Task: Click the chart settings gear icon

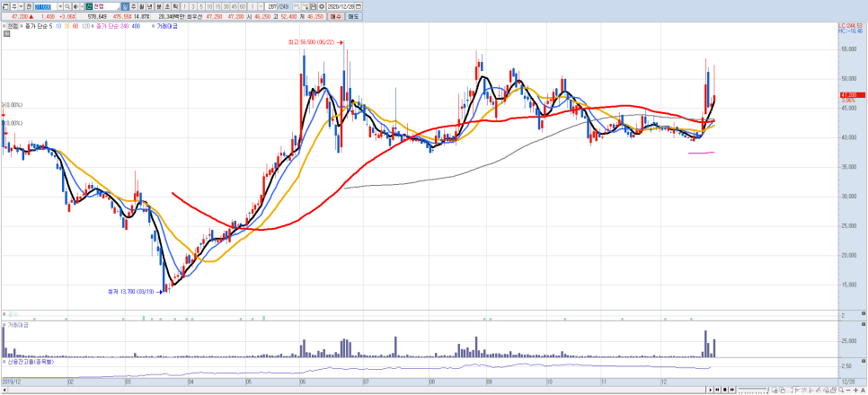Action: pos(322,6)
